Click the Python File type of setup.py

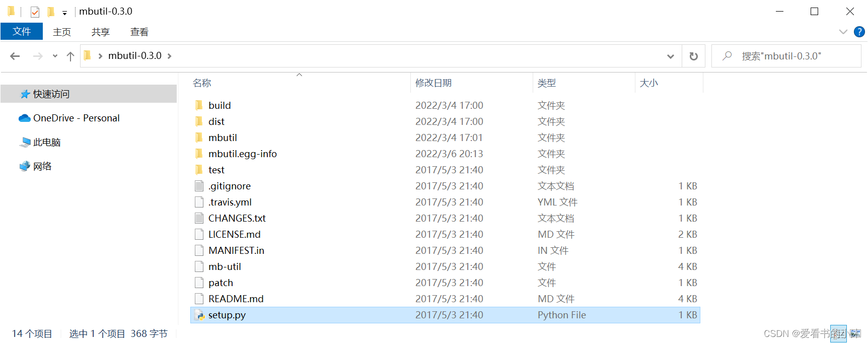pyautogui.click(x=562, y=315)
